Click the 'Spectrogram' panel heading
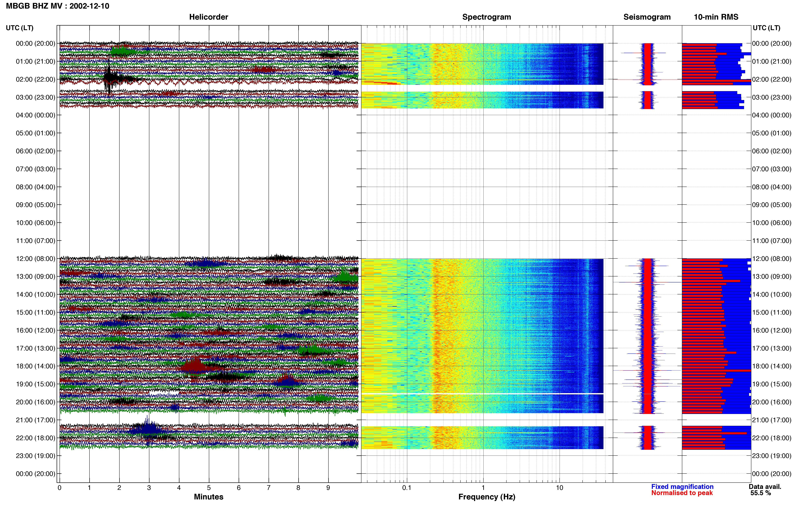 pos(487,17)
